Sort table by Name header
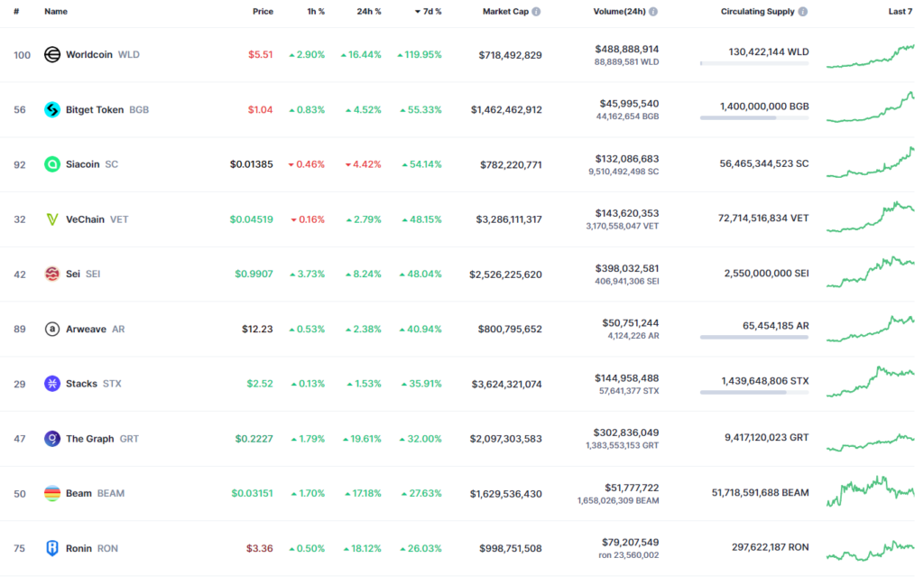924x577 pixels. [x=56, y=12]
